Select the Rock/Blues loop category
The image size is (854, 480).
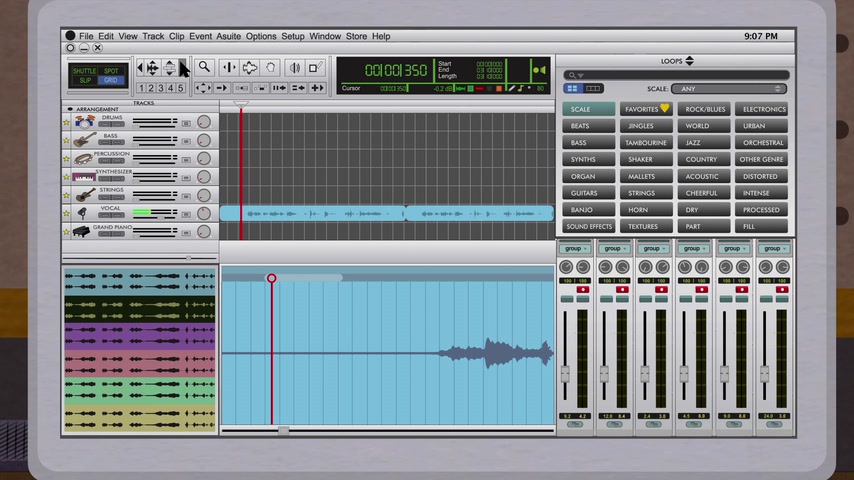705,109
